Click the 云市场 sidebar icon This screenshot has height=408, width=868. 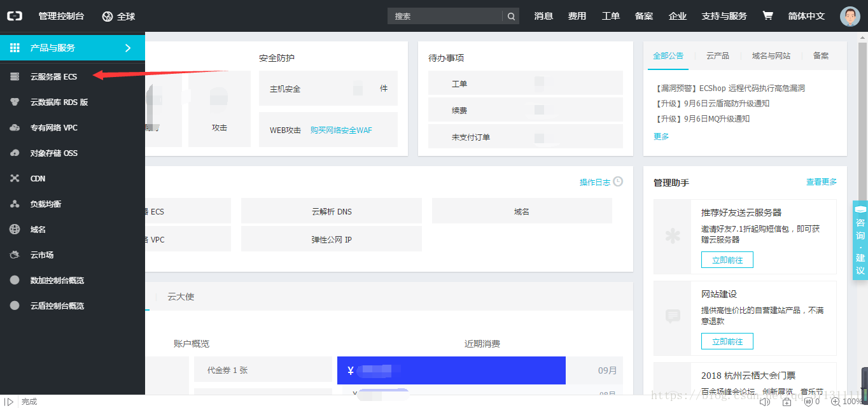(15, 255)
